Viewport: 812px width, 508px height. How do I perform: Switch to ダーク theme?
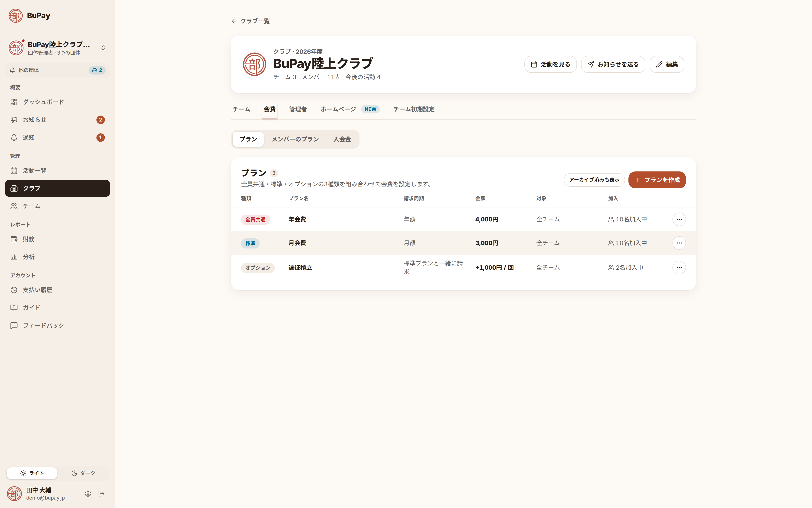(83, 473)
